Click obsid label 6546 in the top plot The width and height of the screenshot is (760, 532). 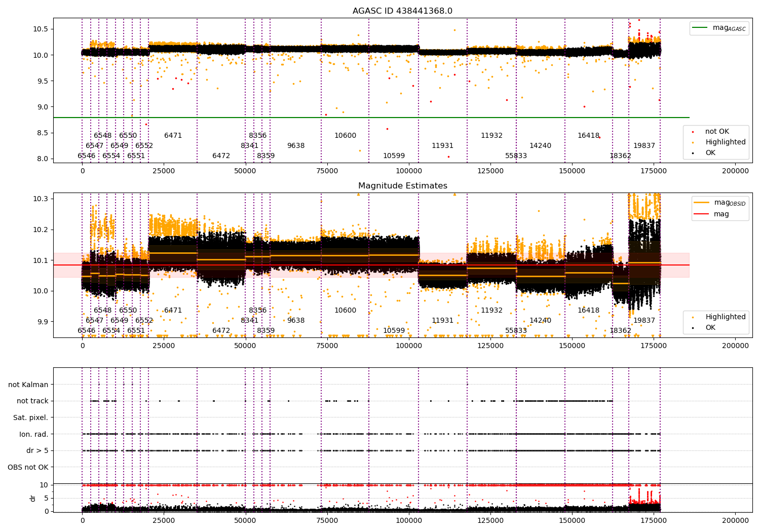(x=86, y=156)
